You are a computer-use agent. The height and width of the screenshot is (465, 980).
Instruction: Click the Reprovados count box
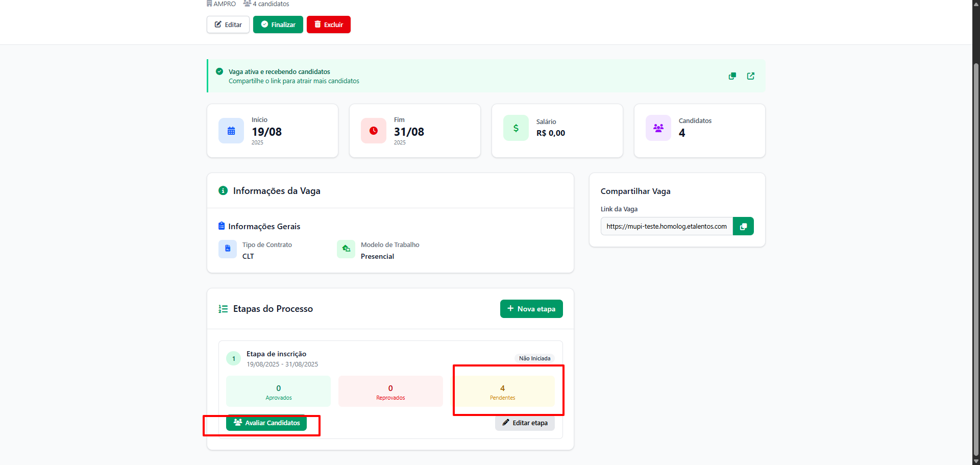pos(390,391)
